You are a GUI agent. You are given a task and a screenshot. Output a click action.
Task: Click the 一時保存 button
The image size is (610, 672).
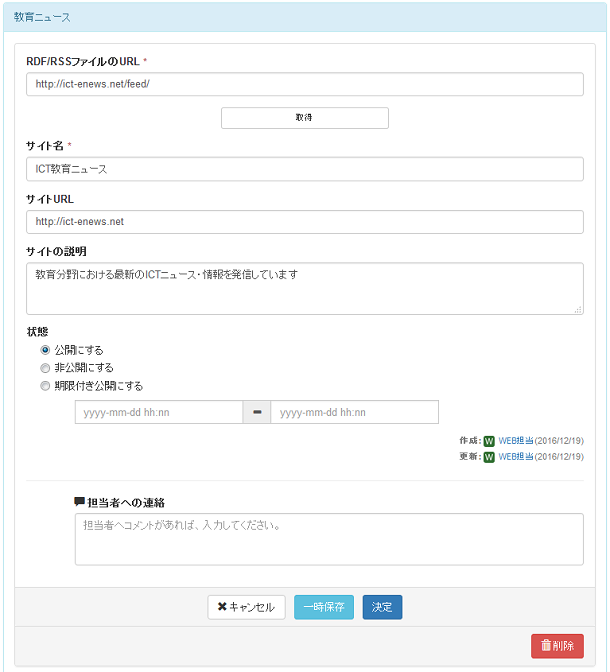click(324, 607)
